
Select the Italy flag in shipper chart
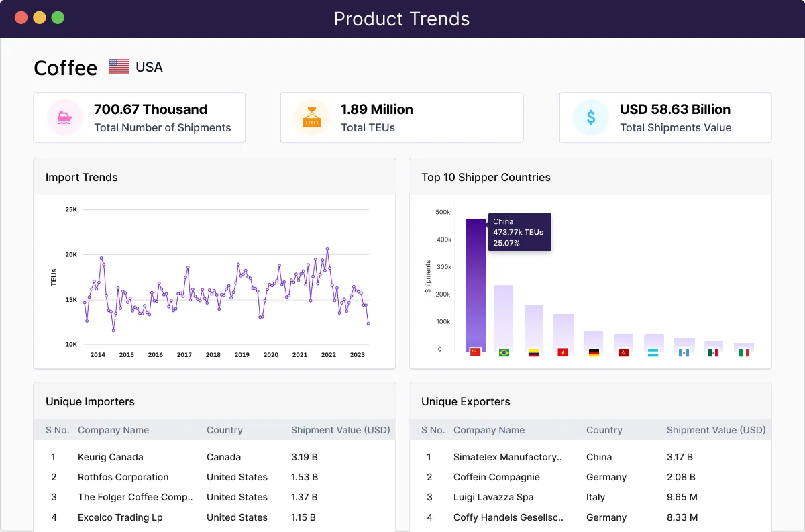[743, 351]
